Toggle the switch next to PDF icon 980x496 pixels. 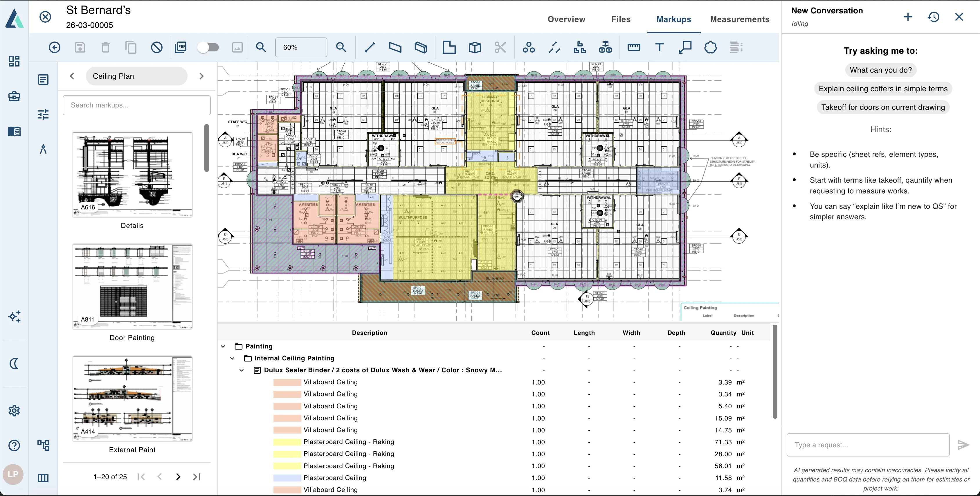click(x=208, y=47)
